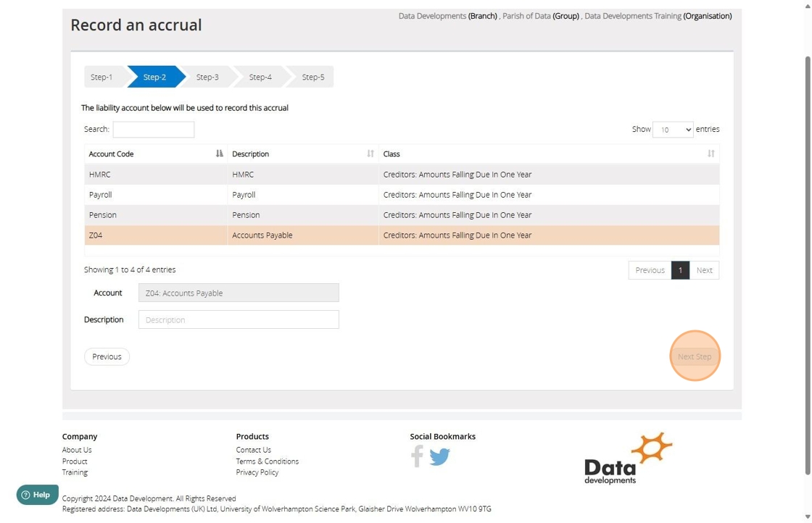Click Data Developments Training (Organisation) breadcrumb

[658, 16]
